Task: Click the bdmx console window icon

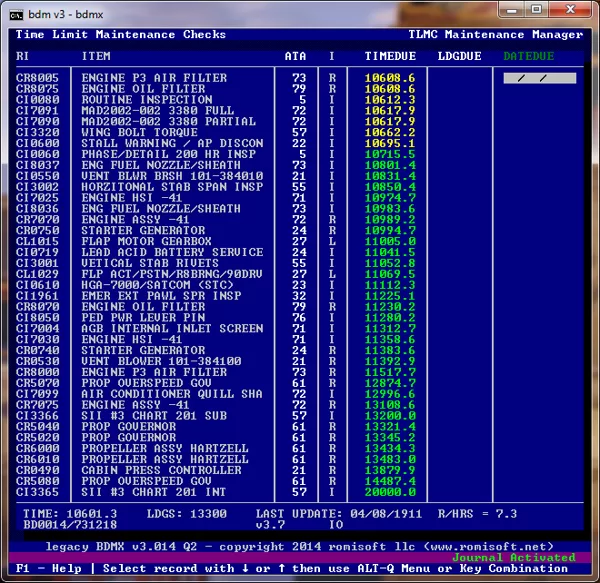Action: click(16, 15)
